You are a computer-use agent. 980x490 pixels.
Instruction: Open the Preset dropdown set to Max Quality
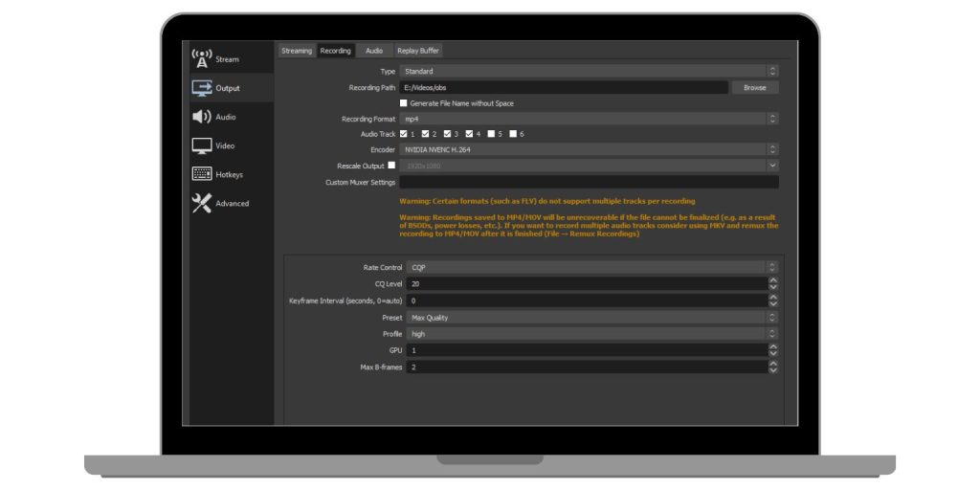(592, 318)
